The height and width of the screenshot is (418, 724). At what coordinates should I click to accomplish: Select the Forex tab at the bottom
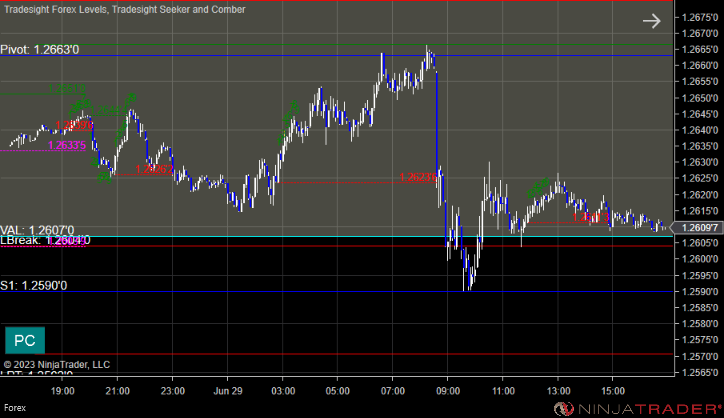coord(15,408)
